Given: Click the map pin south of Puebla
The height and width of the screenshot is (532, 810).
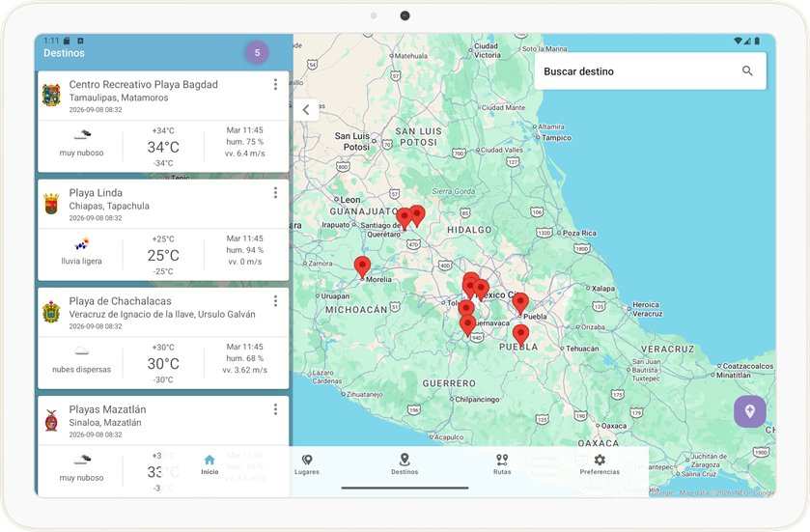Looking at the screenshot, I should click(x=520, y=335).
